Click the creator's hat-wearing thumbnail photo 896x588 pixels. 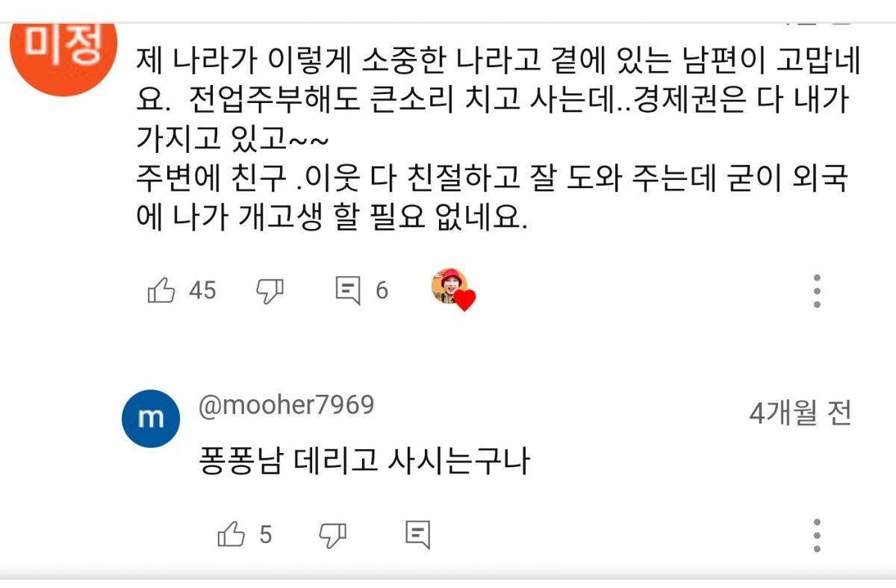click(448, 286)
